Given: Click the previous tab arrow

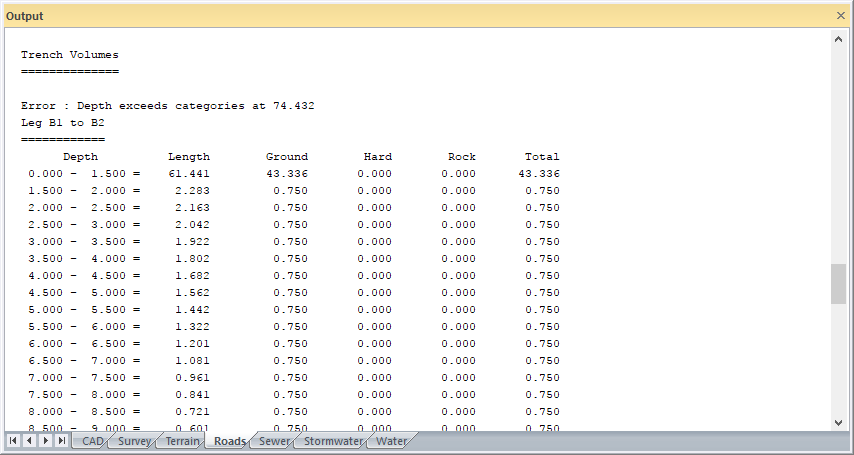Looking at the screenshot, I should [x=29, y=441].
